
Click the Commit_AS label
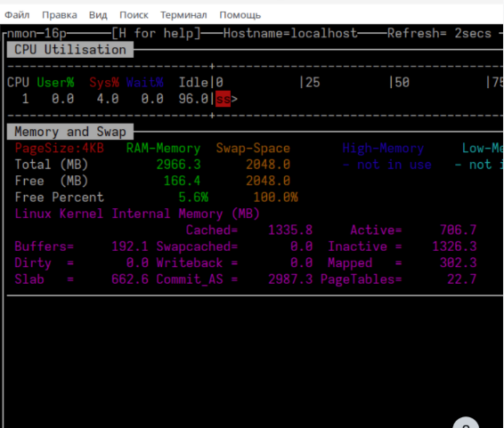[190, 279]
